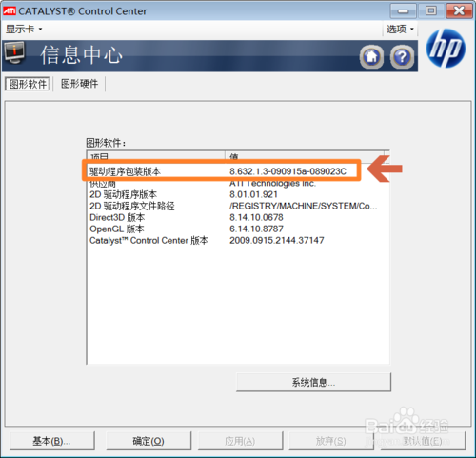Click the 基本(B)... button

coord(52,441)
